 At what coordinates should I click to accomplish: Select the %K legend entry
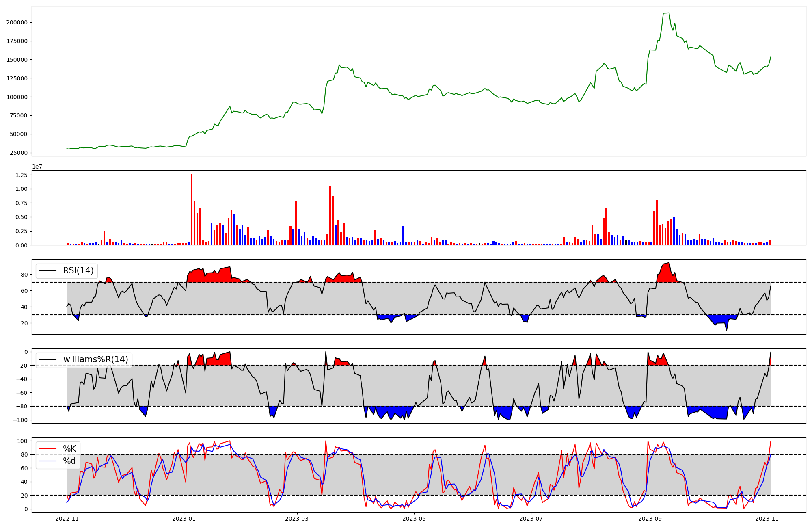point(69,449)
